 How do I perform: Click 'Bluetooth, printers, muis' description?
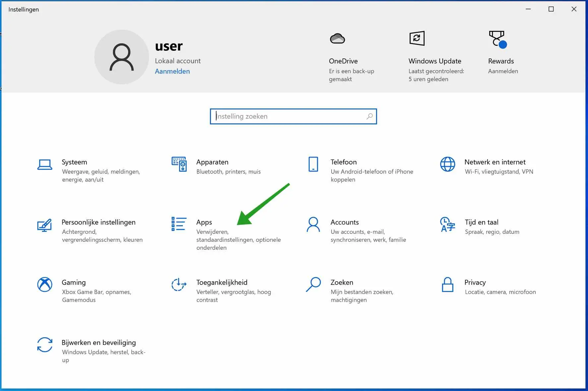pyautogui.click(x=229, y=171)
